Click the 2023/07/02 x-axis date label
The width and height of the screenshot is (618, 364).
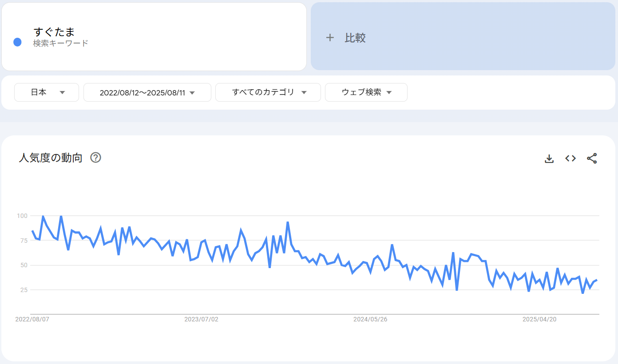click(201, 319)
